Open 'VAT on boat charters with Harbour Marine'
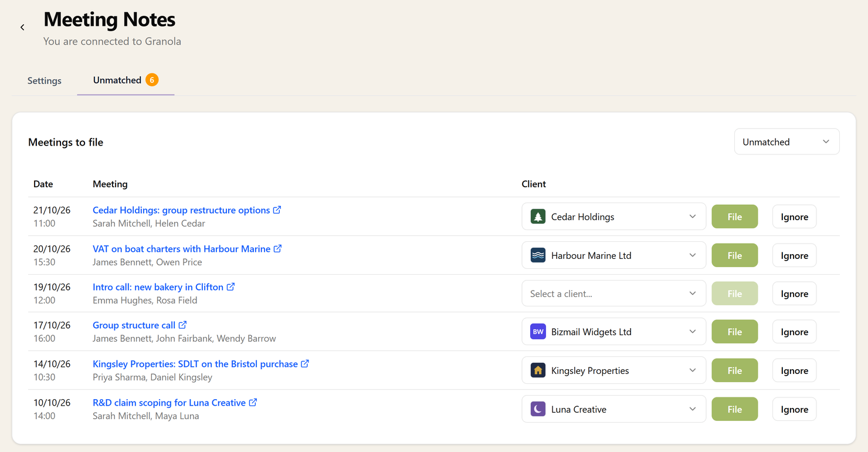This screenshot has width=868, height=452. [182, 249]
